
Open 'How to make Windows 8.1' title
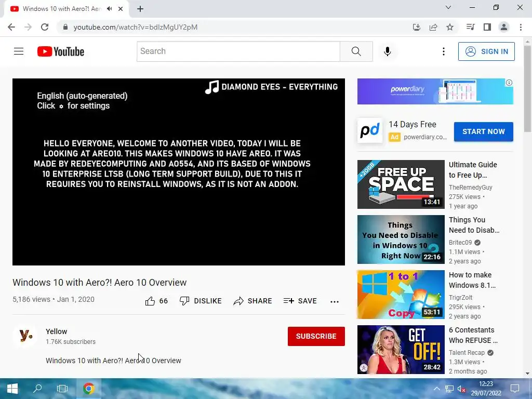point(472,280)
